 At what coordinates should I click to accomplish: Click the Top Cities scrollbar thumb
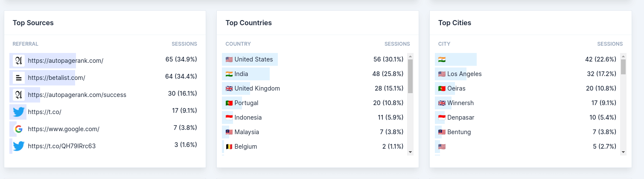[623, 67]
